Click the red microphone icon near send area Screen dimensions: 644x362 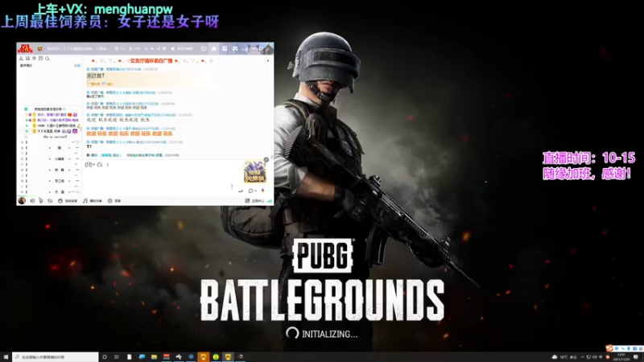coord(262,191)
